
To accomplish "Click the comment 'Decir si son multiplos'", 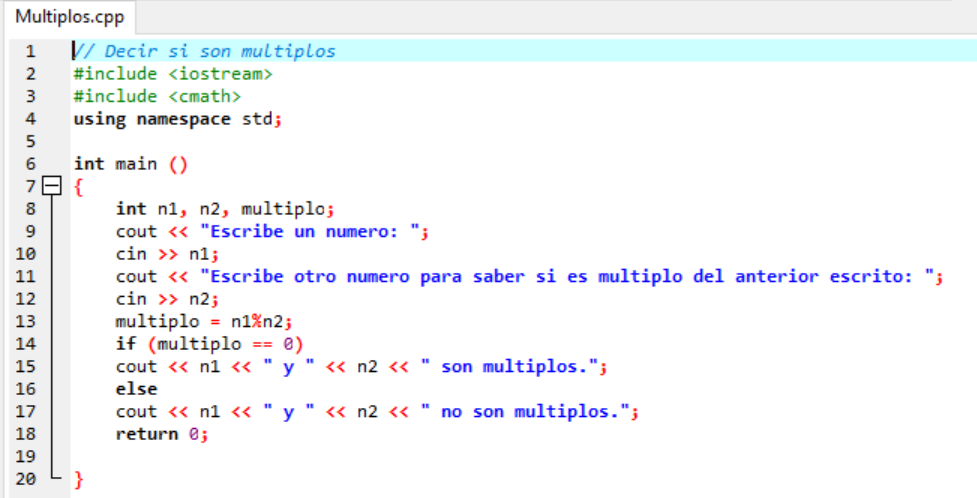I will point(204,51).
